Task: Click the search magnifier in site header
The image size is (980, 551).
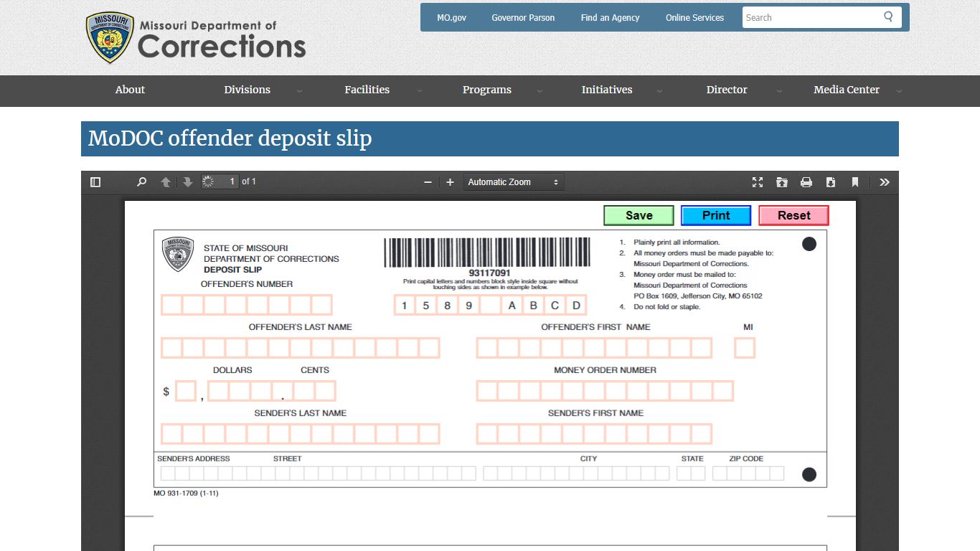Action: [889, 17]
